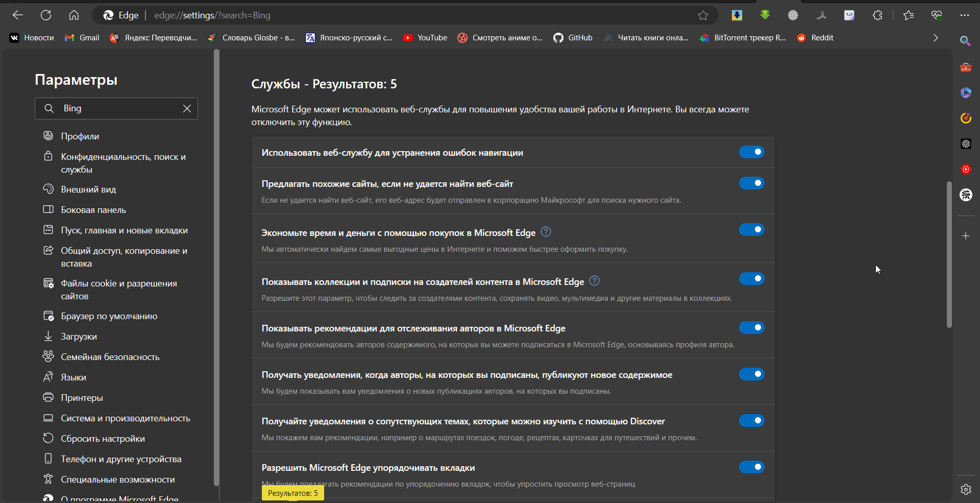
Task: Toggle 'Получать уведомления, когда авторы' switch
Action: (751, 374)
